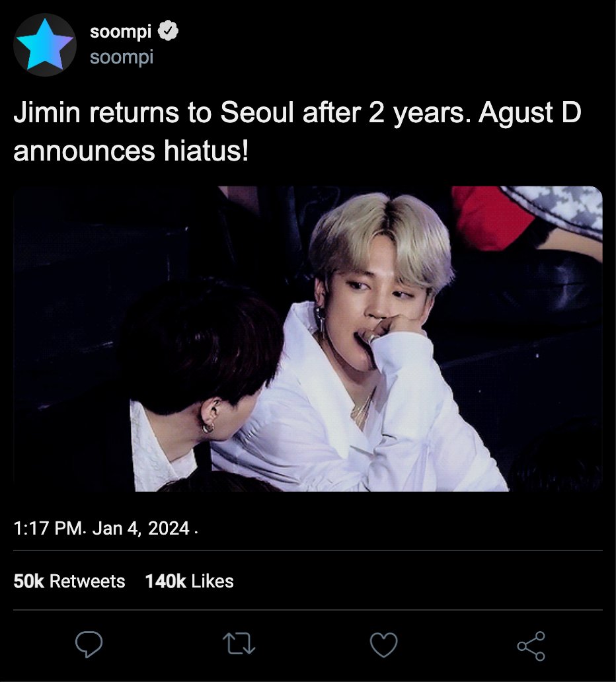View the 50k Retweets list

tap(69, 581)
